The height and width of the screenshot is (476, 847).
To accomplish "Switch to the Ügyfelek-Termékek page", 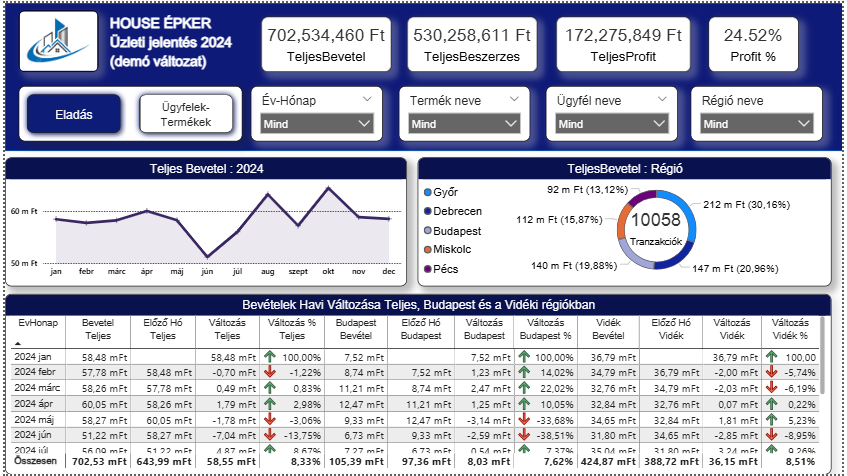I will [x=186, y=114].
